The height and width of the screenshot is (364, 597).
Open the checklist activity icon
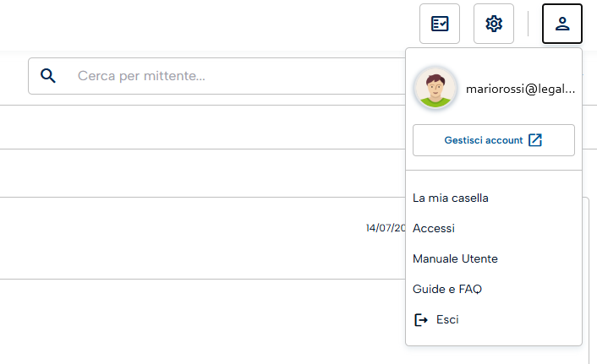pyautogui.click(x=440, y=24)
